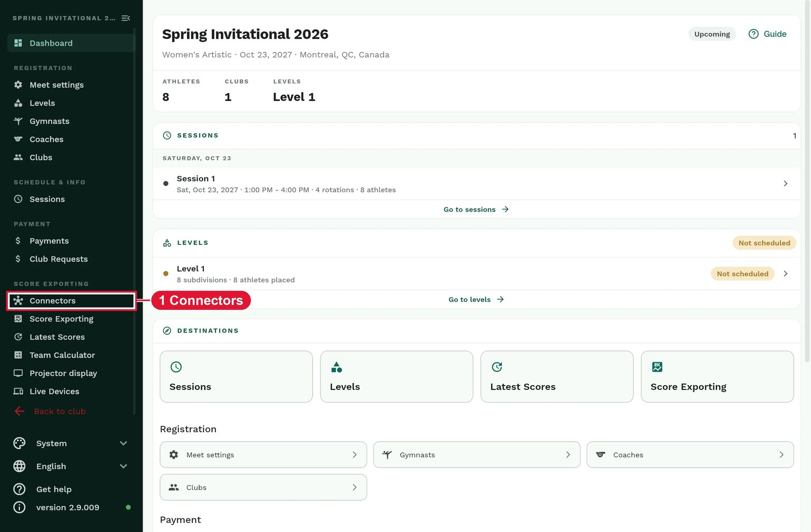Screen dimensions: 811x532
Task: Open Club Requests in the sidebar
Action: (x=71, y=259)
